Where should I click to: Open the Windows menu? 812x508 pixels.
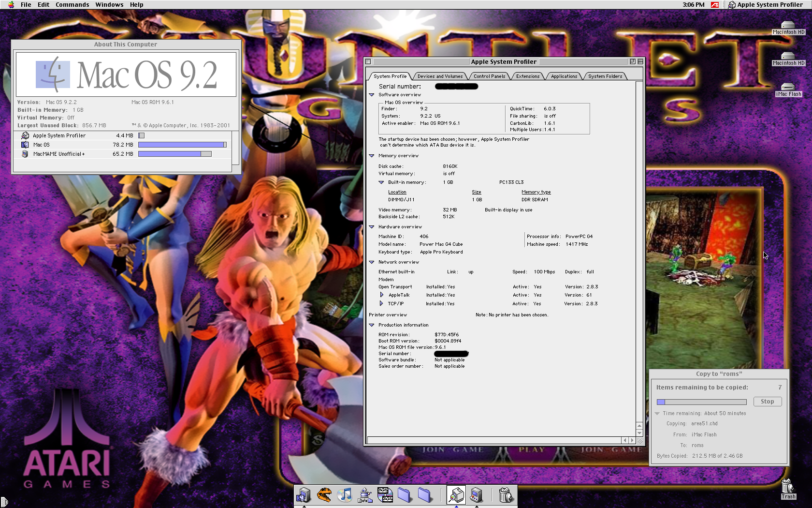coord(109,4)
